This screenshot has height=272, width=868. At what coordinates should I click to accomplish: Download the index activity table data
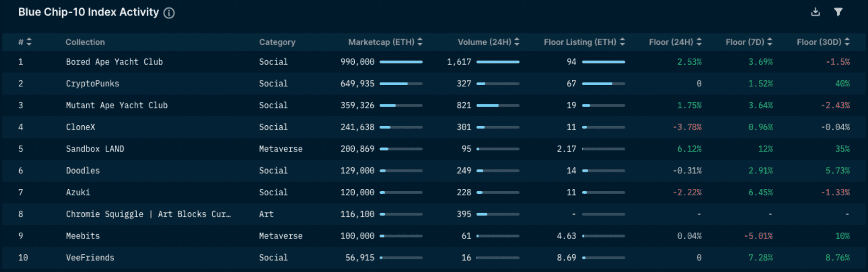point(815,12)
